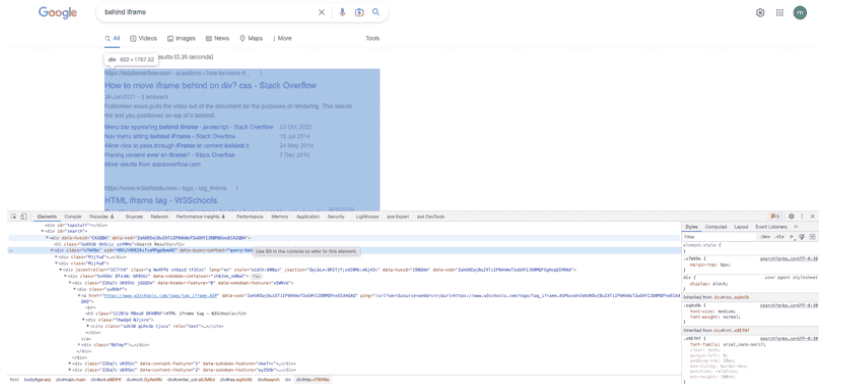Toggle the .cls class editor

pyautogui.click(x=780, y=237)
